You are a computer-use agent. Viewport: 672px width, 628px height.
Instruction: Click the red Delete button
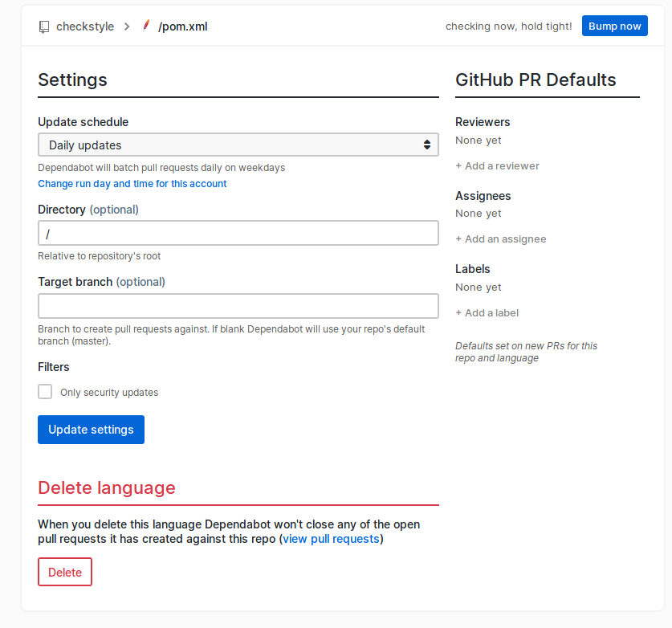(64, 571)
